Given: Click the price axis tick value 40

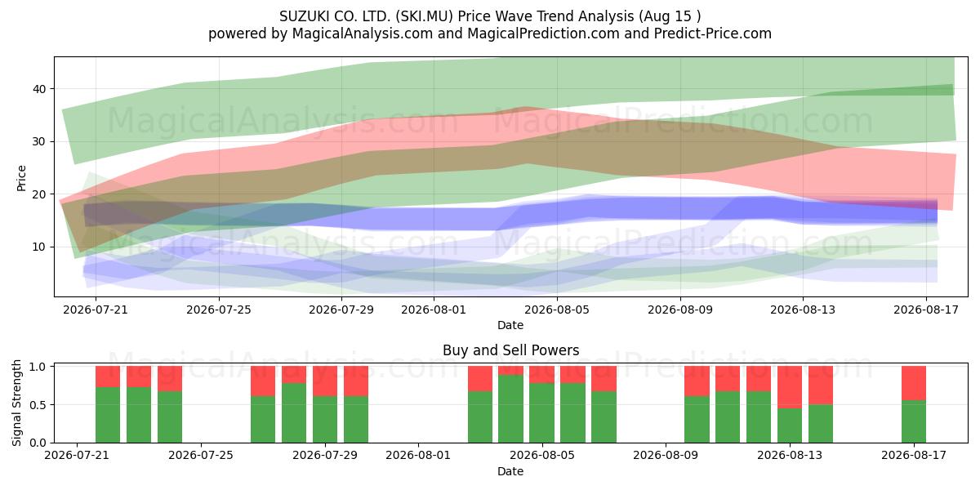Looking at the screenshot, I should (x=42, y=89).
